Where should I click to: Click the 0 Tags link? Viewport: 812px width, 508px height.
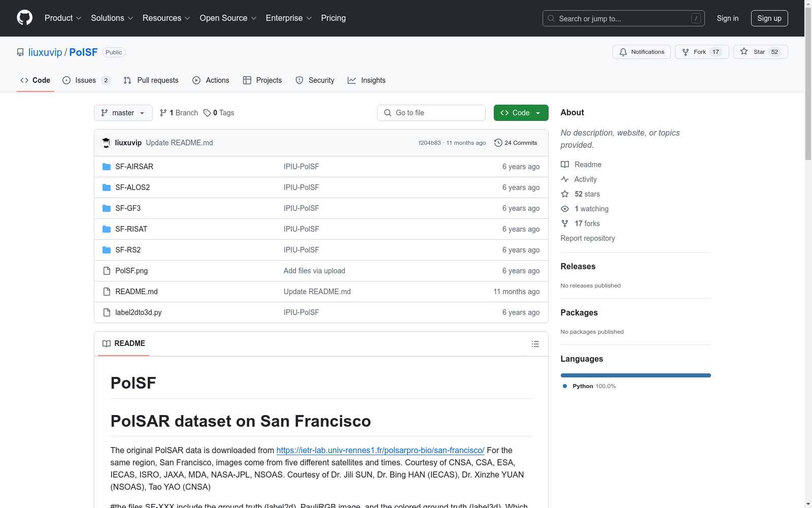[x=219, y=113]
